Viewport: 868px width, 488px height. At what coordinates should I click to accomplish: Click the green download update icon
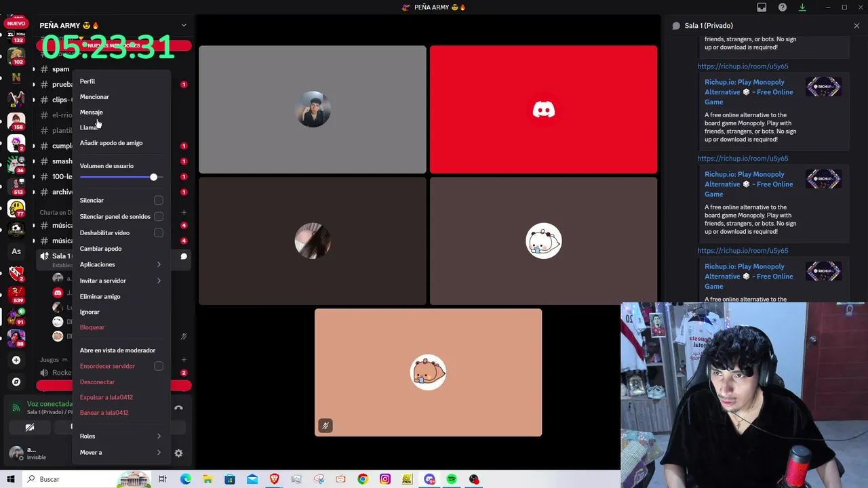(x=802, y=7)
